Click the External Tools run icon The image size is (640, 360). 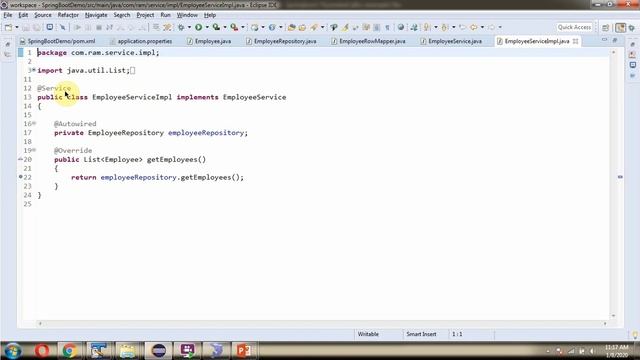coord(234,27)
